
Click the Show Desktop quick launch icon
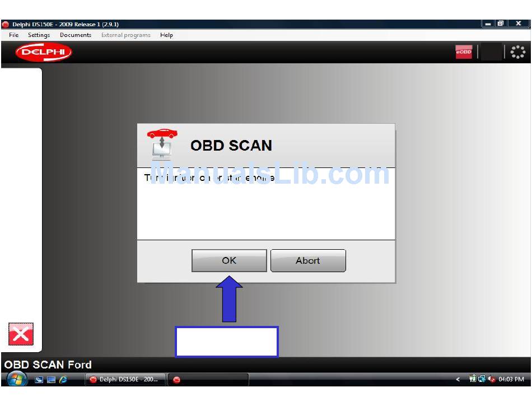[51, 380]
